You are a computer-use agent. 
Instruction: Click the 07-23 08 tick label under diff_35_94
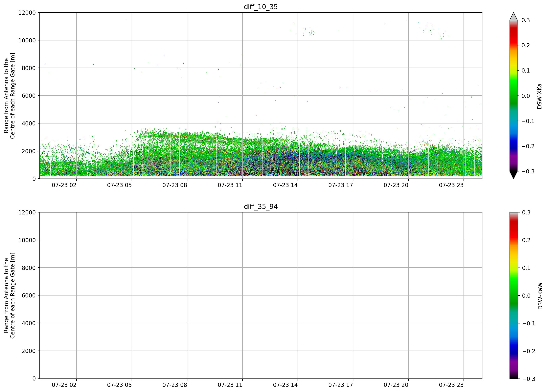(175, 385)
